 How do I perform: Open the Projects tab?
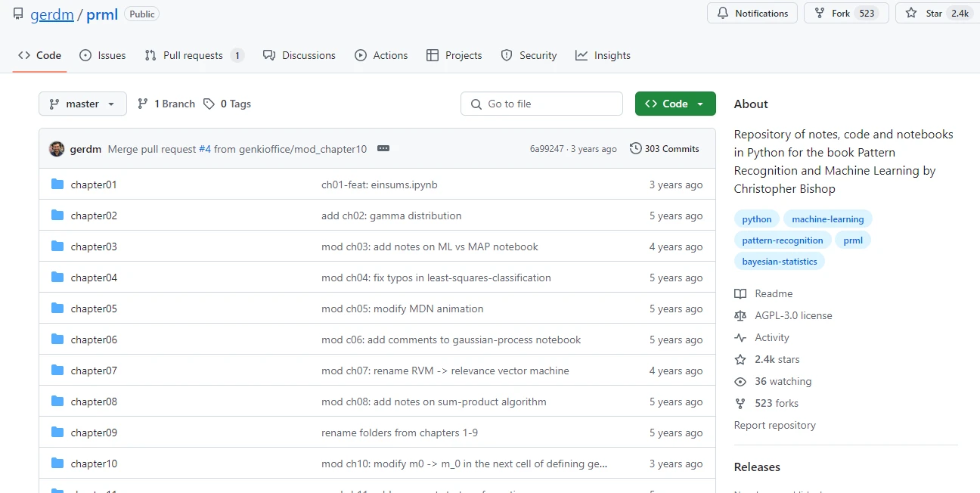click(x=454, y=55)
